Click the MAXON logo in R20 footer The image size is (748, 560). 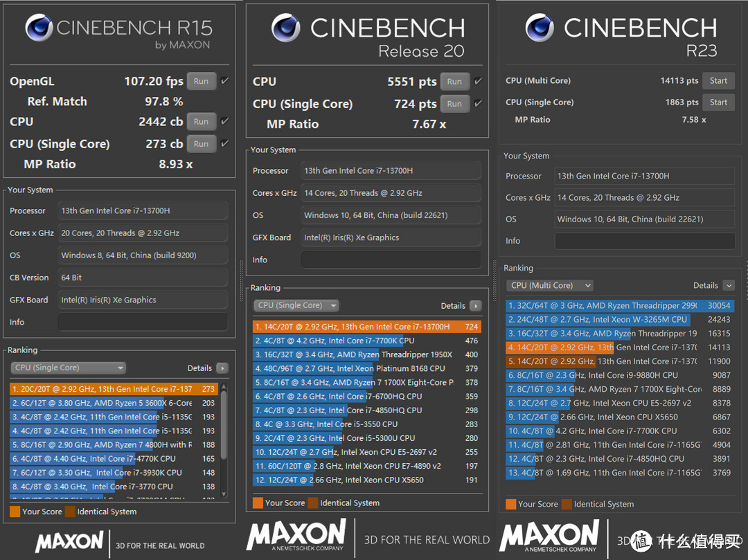click(296, 536)
